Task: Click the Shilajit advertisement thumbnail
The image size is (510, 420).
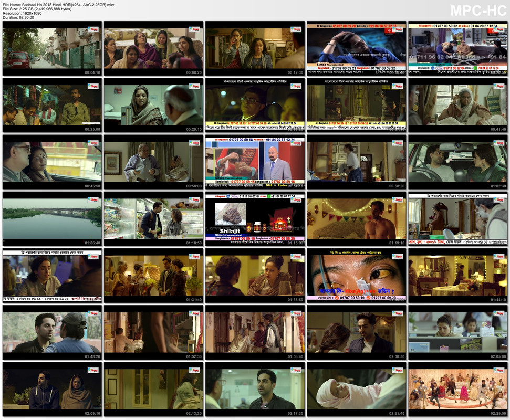Action: pos(255,219)
